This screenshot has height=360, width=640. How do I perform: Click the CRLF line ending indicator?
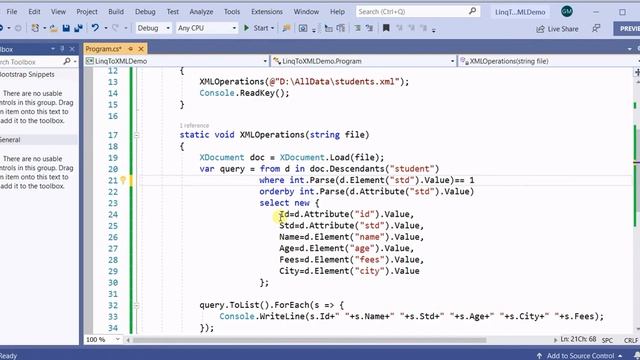631,340
